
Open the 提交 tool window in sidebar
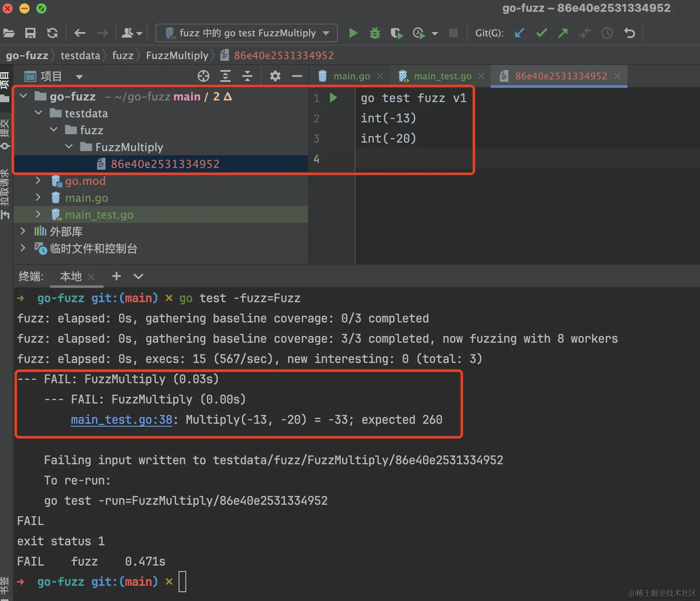5,134
